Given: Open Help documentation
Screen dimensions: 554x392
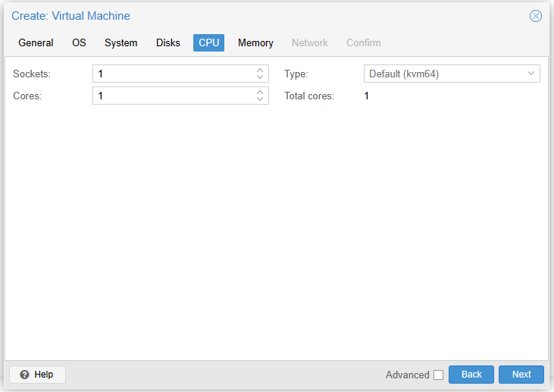Looking at the screenshot, I should pos(37,375).
